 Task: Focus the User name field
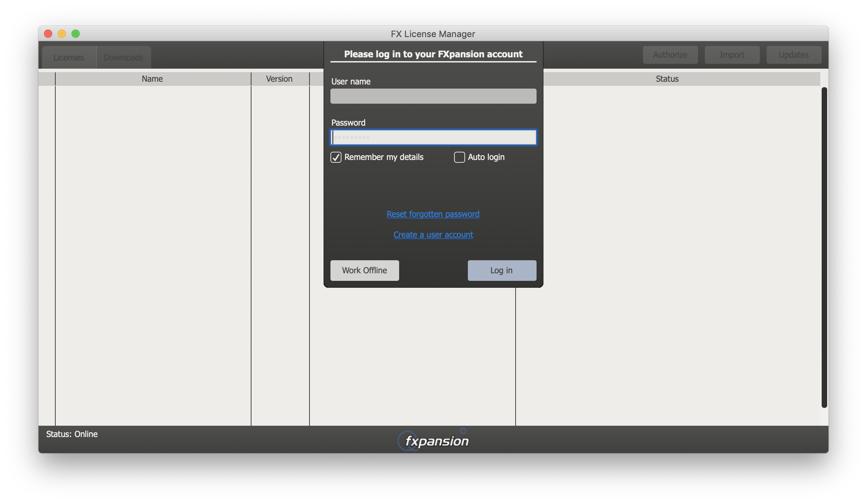[x=433, y=96]
